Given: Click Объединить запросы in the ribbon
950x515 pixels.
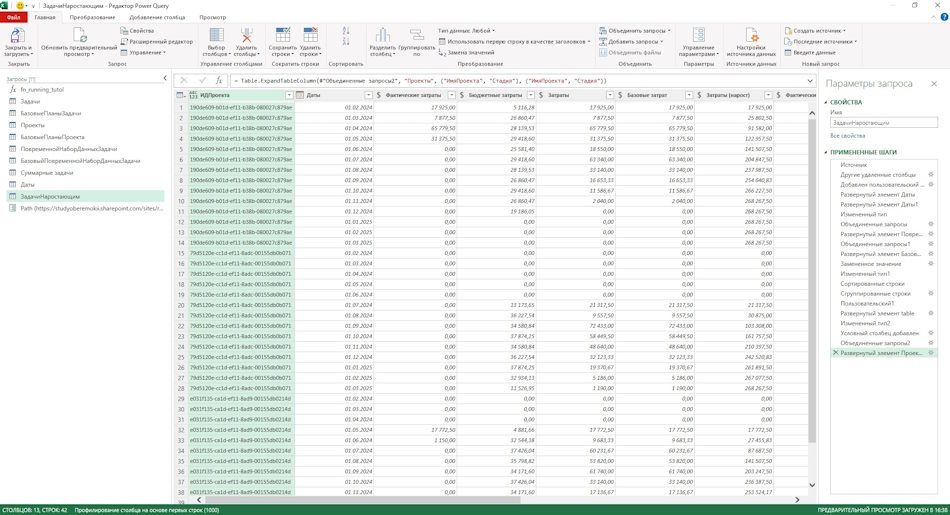Looking at the screenshot, I should click(x=635, y=30).
